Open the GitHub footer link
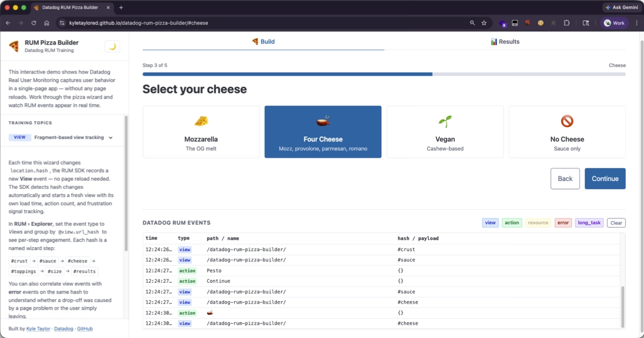Image resolution: width=644 pixels, height=338 pixels. 84,328
